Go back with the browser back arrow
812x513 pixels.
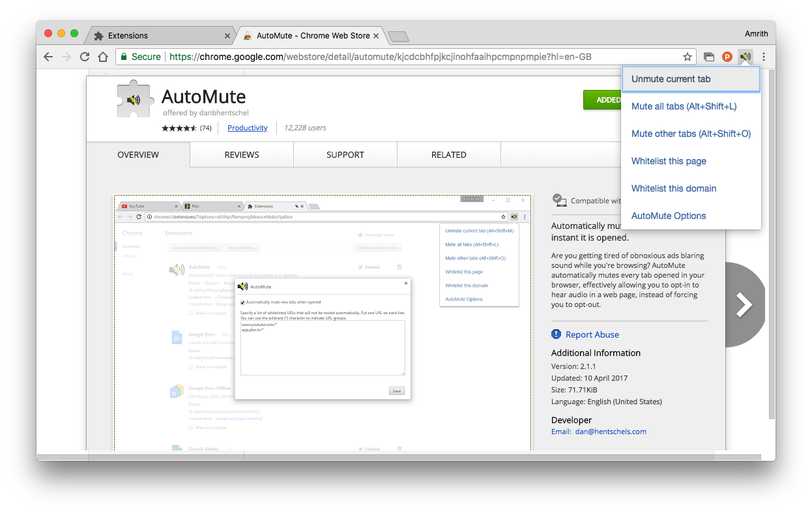click(48, 57)
